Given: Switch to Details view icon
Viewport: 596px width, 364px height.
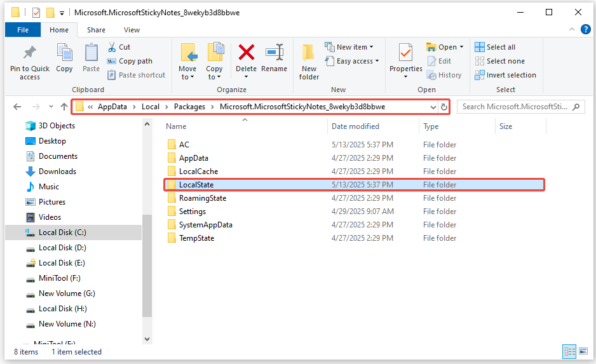Looking at the screenshot, I should (569, 351).
